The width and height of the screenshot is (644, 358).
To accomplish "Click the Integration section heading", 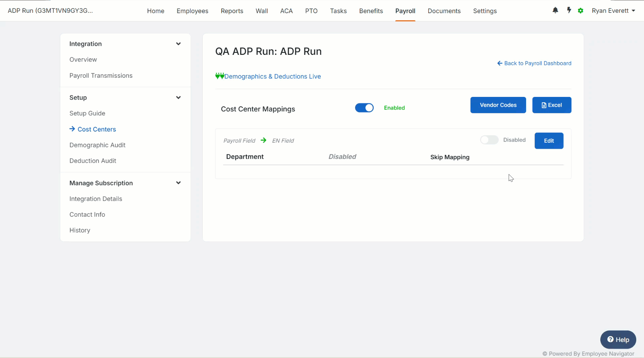I will tap(85, 44).
